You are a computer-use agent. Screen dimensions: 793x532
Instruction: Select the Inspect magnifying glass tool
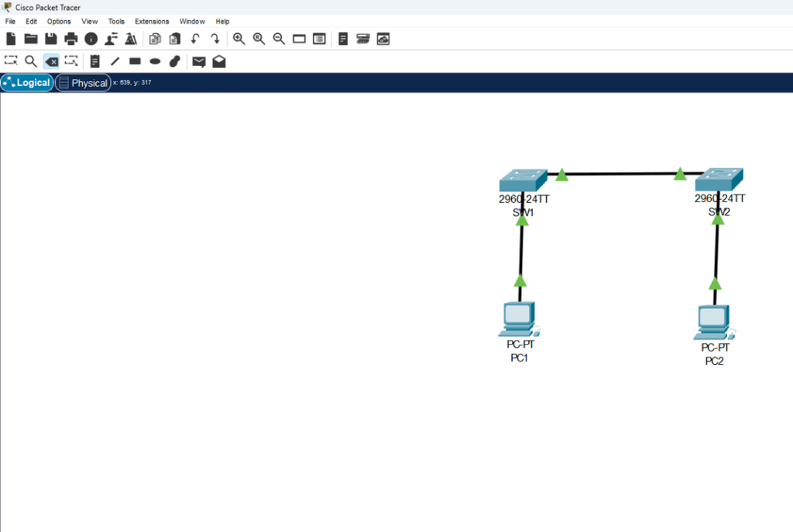click(31, 61)
